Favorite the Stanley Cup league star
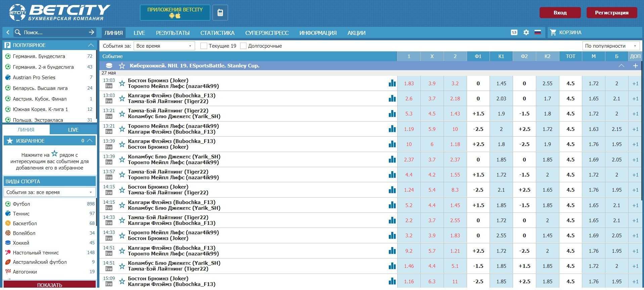 [x=122, y=66]
